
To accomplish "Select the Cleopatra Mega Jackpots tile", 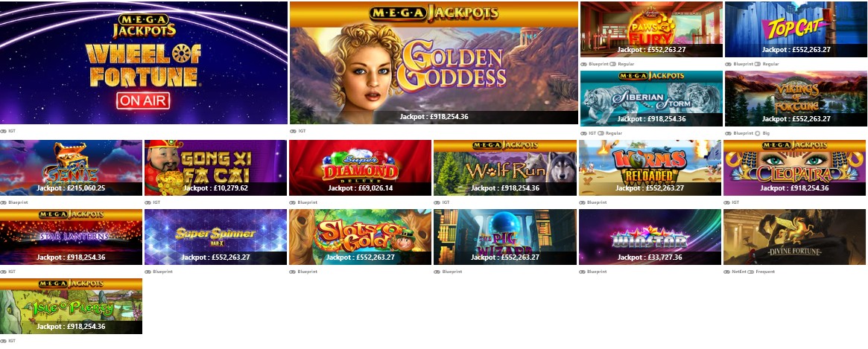I will click(794, 167).
